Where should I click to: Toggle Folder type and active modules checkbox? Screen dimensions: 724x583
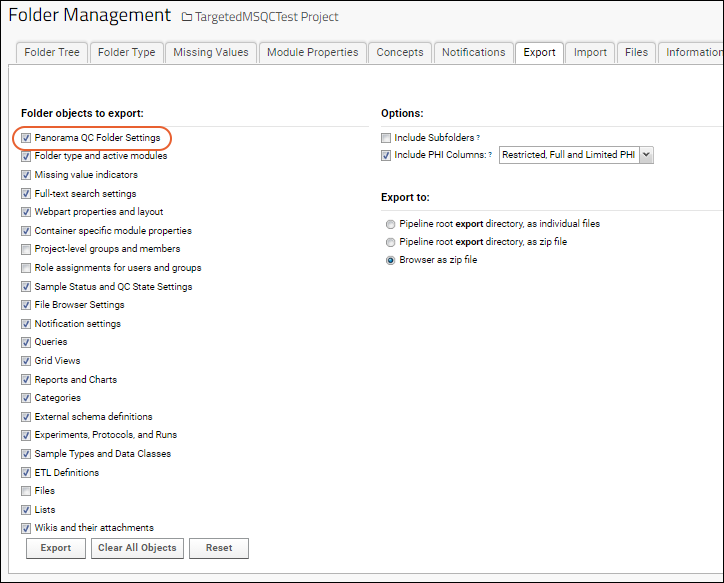(x=26, y=156)
